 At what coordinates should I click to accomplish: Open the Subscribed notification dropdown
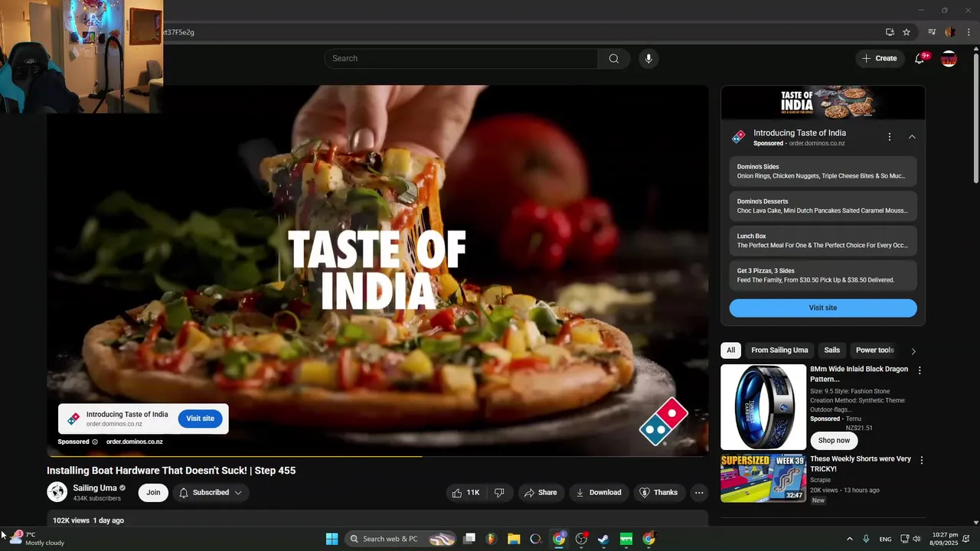(x=211, y=493)
